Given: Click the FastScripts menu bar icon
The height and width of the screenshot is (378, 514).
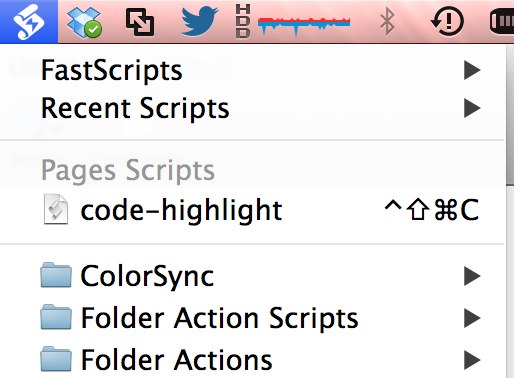Looking at the screenshot, I should coord(29,22).
